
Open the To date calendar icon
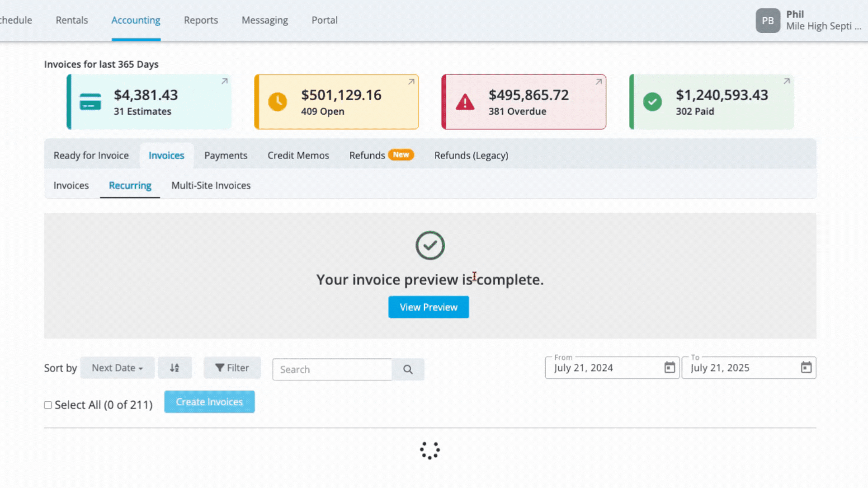coord(806,367)
